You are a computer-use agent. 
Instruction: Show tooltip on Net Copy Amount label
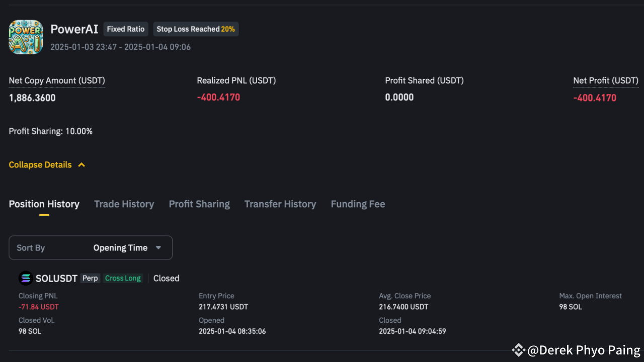56,80
